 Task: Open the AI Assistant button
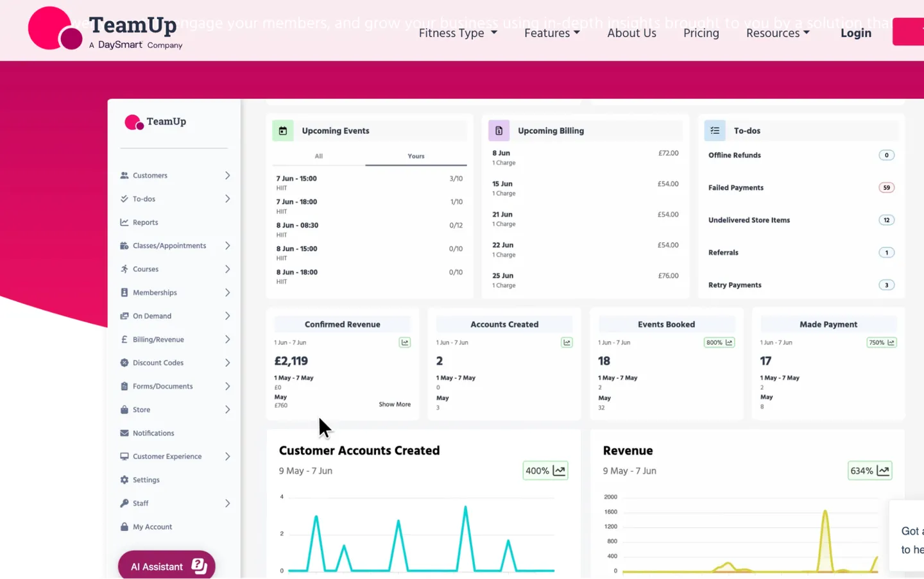click(x=167, y=566)
